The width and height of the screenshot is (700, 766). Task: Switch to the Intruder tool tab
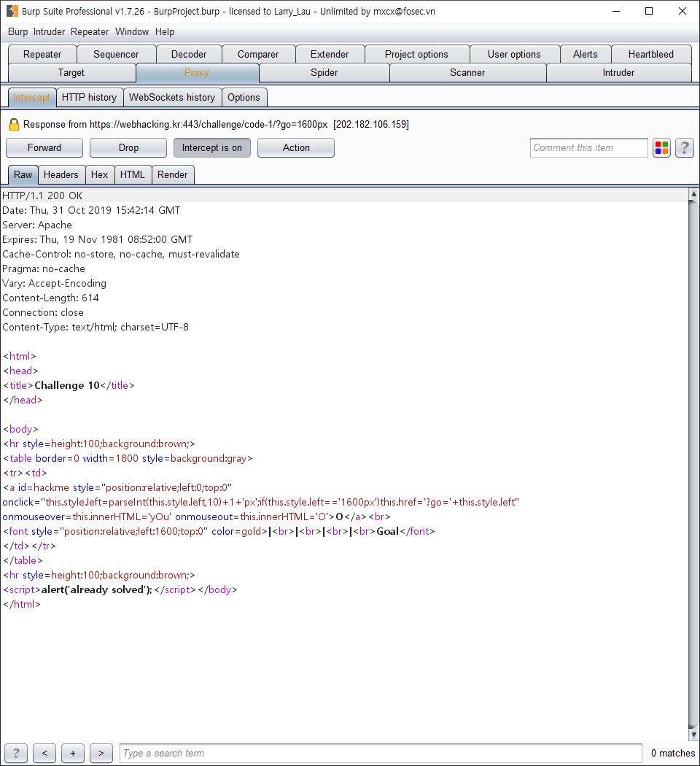tap(618, 73)
